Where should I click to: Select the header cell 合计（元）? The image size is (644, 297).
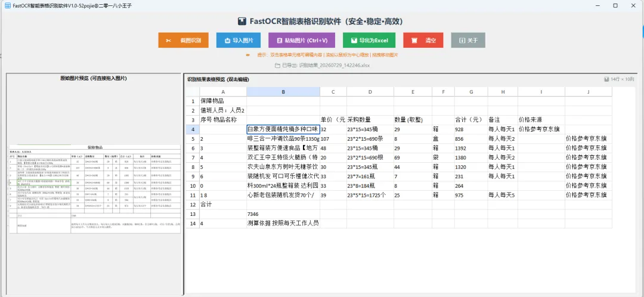[x=471, y=120]
